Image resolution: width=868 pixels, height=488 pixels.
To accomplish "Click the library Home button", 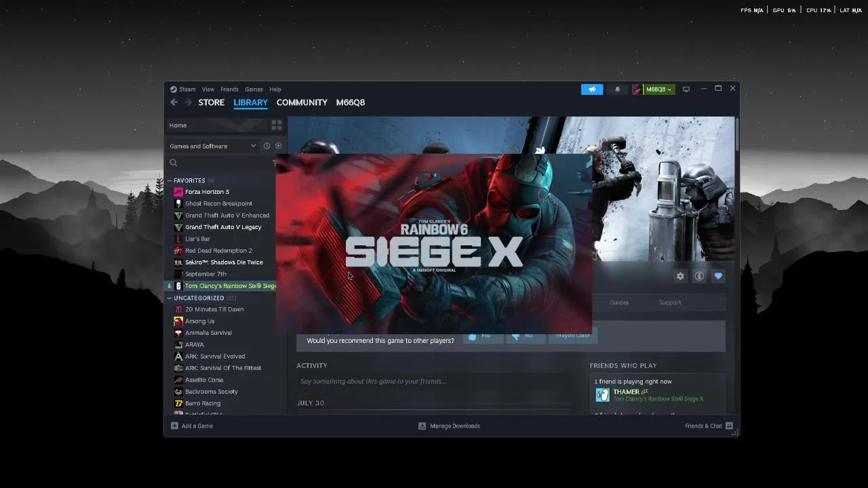I will point(217,125).
